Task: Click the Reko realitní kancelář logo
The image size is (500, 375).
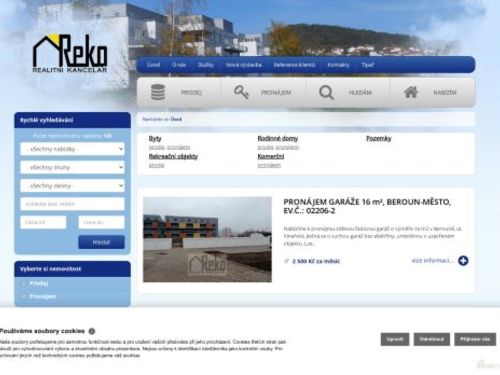Action: 70,53
